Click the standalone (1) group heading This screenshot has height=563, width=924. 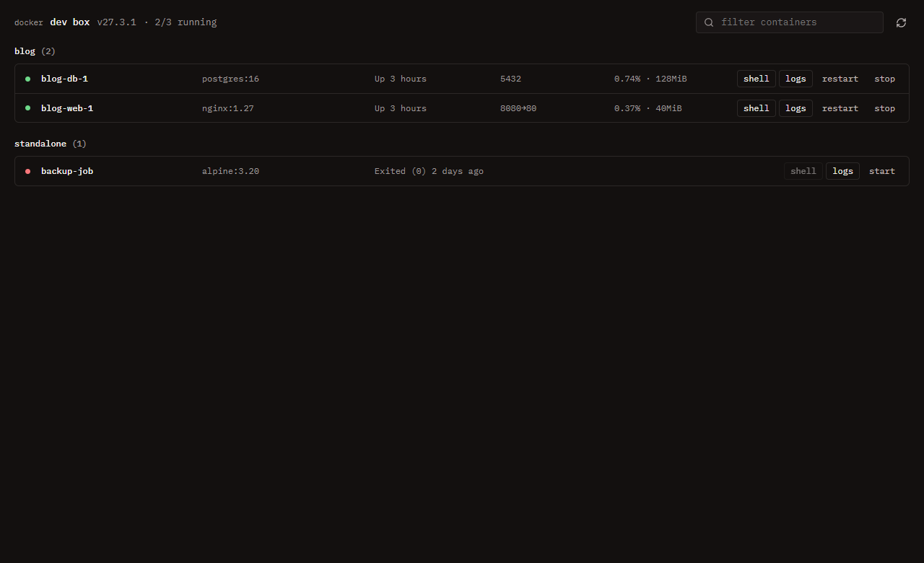[51, 144]
